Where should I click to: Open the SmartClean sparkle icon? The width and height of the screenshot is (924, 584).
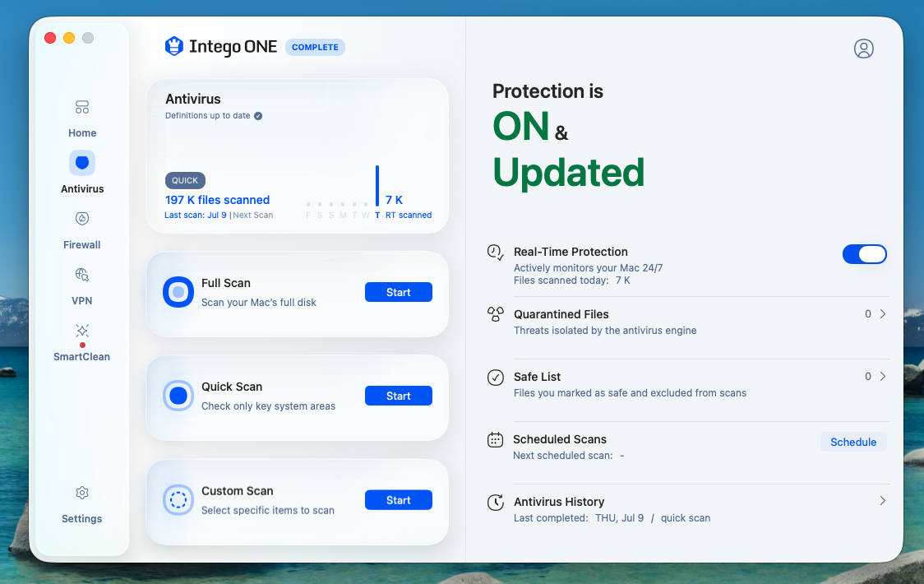click(82, 331)
